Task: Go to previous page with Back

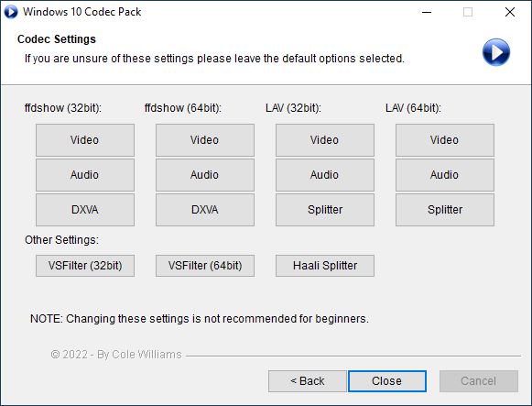Action: tap(308, 381)
